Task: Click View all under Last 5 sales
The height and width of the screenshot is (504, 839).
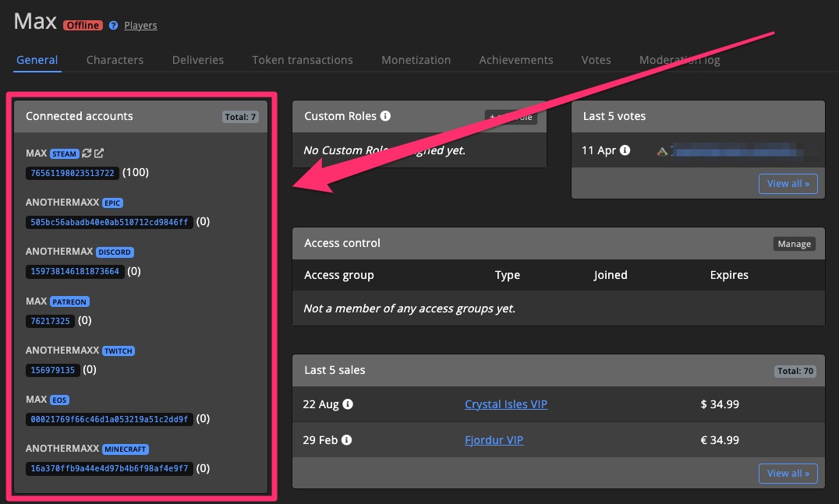Action: point(788,473)
